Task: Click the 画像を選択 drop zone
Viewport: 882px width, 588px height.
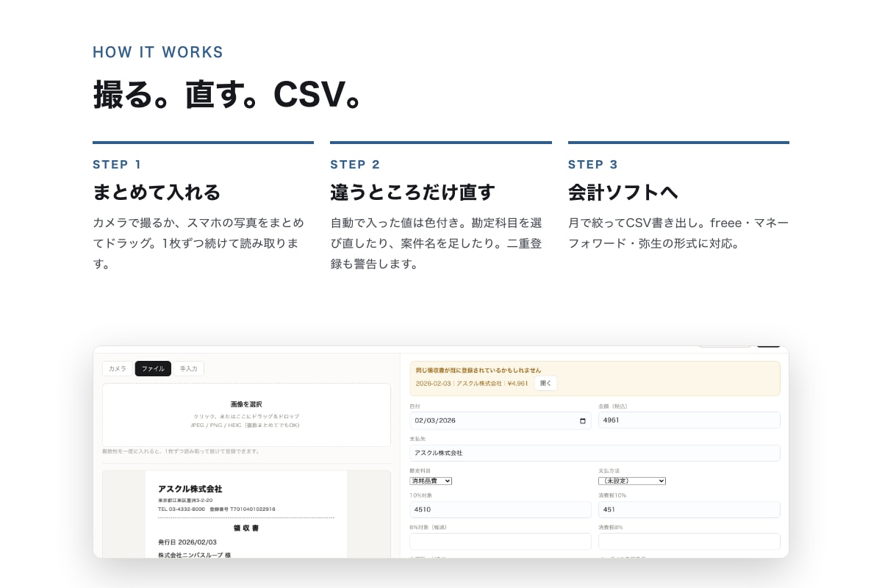Action: tap(246, 415)
